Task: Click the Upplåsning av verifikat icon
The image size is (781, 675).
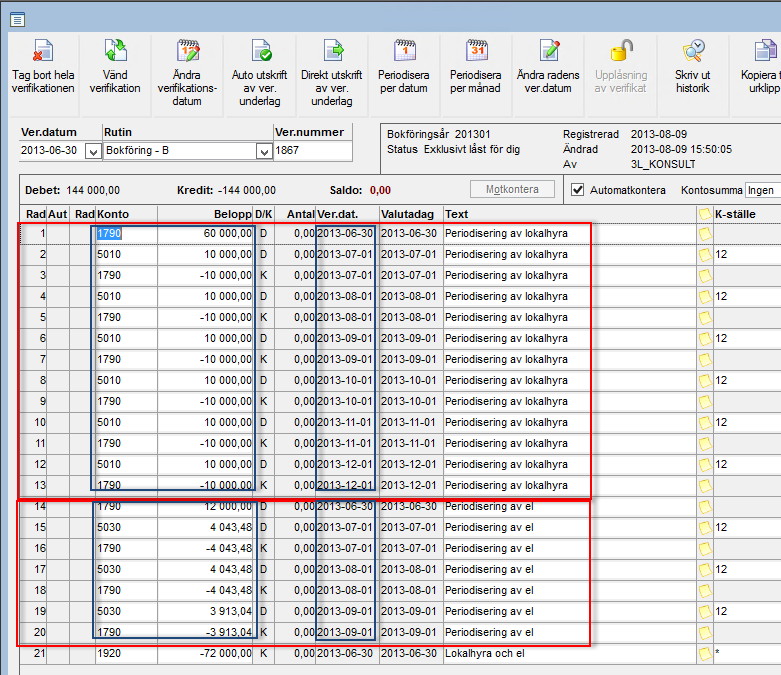Action: coord(621,51)
